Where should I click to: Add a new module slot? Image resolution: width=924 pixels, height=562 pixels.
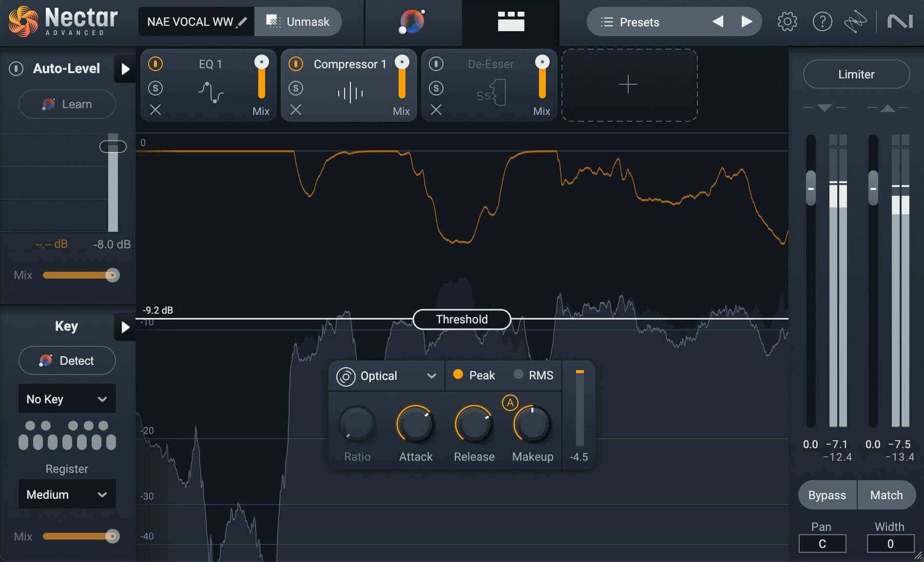(x=629, y=85)
